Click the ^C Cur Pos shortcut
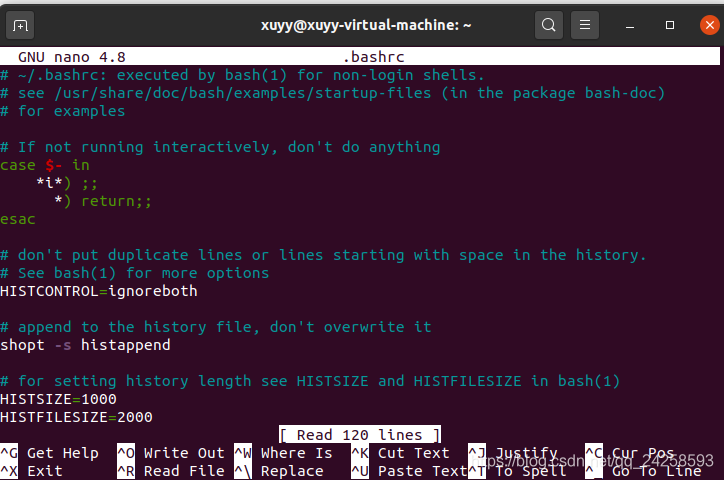Screen dimensions: 724x480 click(630, 453)
